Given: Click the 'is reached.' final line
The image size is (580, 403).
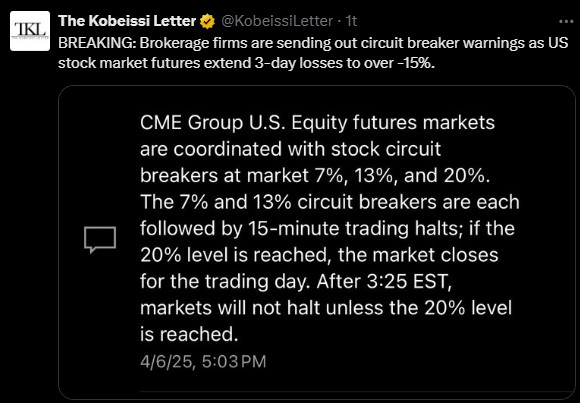Looking at the screenshot, I should pyautogui.click(x=188, y=335).
